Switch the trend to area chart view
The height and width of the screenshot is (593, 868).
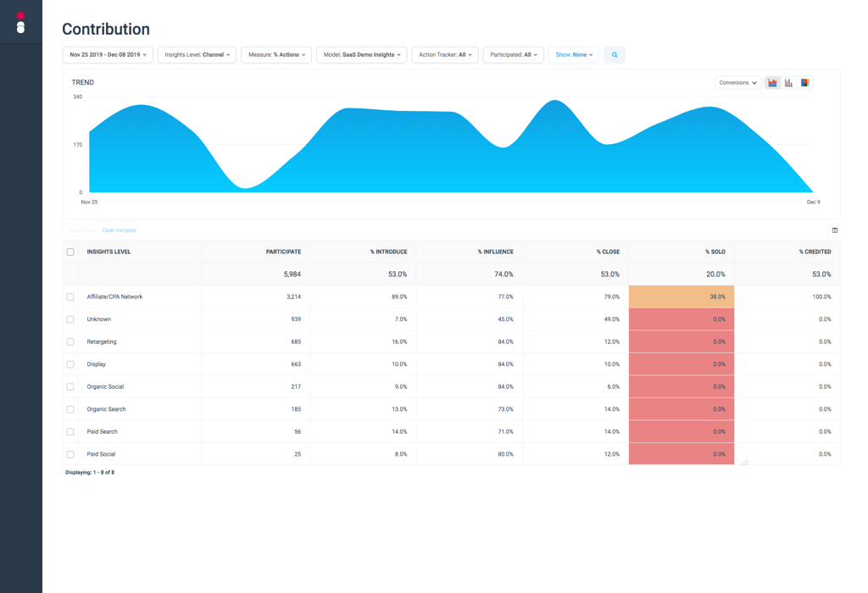click(773, 82)
